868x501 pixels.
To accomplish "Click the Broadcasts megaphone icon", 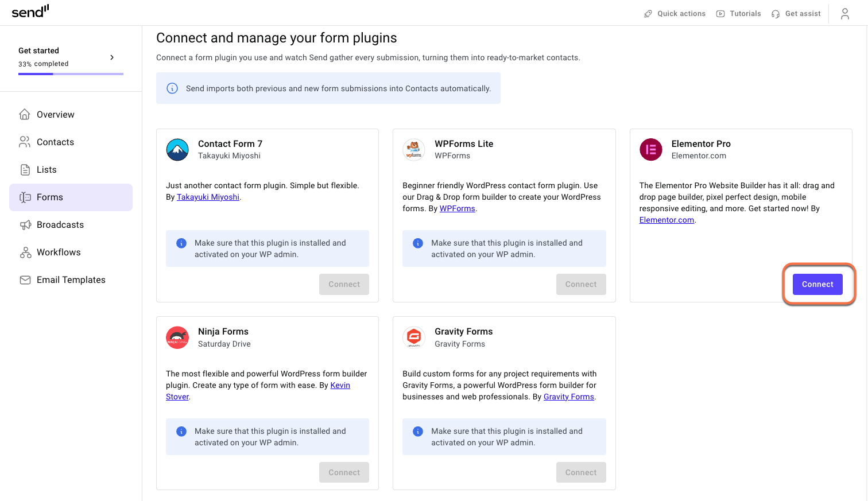I will tap(25, 224).
